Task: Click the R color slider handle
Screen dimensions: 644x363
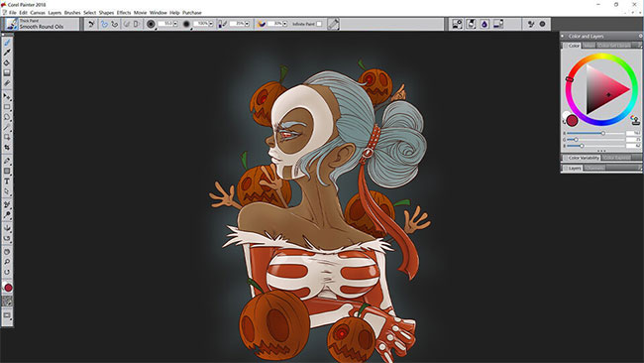Action: [603, 133]
